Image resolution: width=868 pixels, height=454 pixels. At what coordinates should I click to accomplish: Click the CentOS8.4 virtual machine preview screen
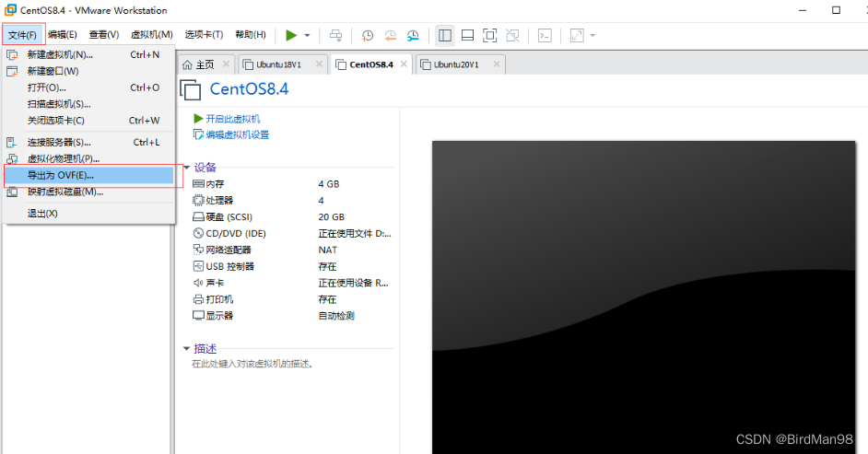pyautogui.click(x=644, y=297)
